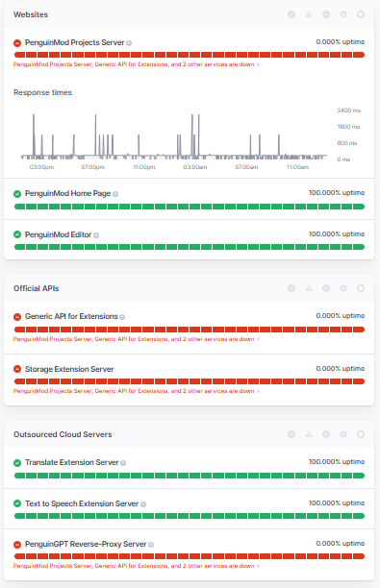Click the 03:00pm label on chart axis
The width and height of the screenshot is (380, 588).
point(41,167)
